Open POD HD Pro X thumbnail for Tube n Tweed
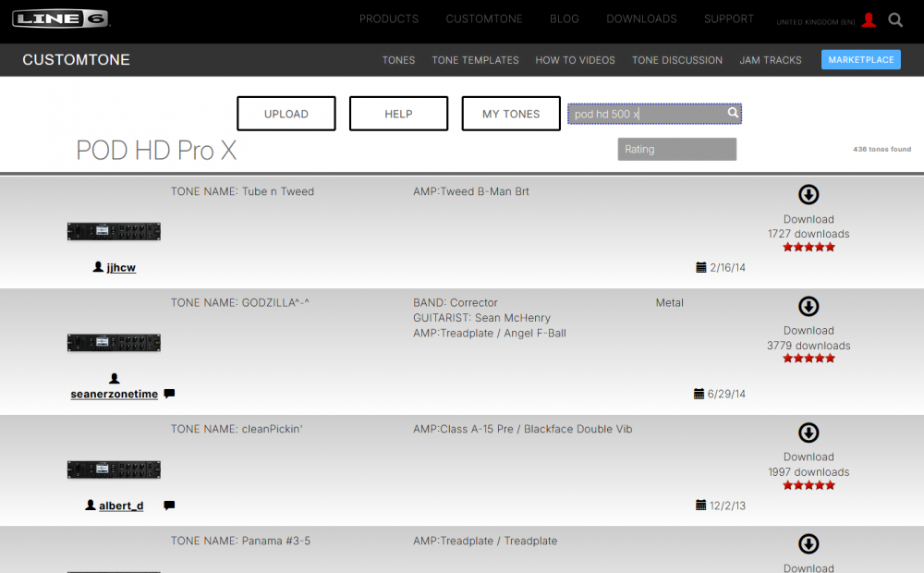The height and width of the screenshot is (573, 924). tap(114, 231)
